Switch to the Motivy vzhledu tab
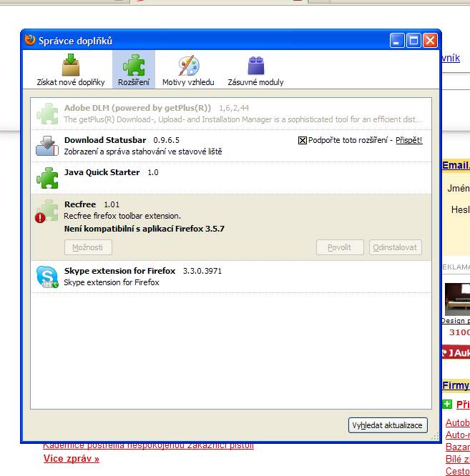The image size is (470, 476). [x=188, y=70]
